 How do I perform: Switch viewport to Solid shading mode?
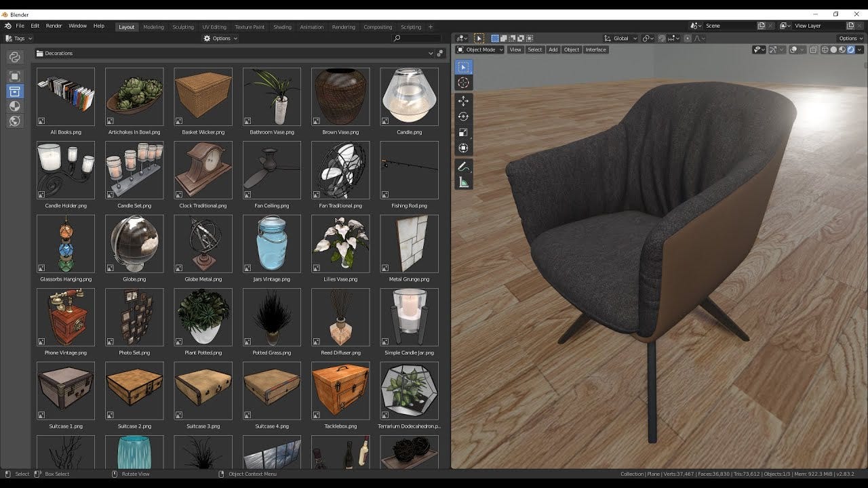[833, 49]
